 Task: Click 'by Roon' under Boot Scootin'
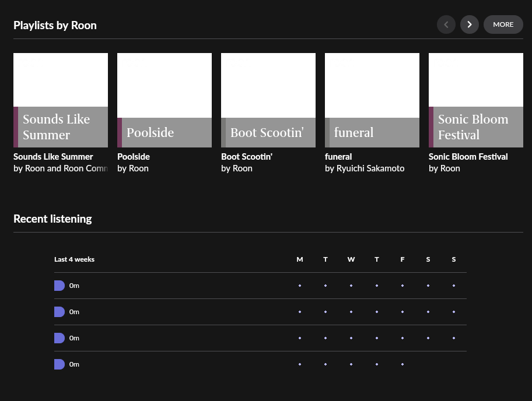point(237,168)
